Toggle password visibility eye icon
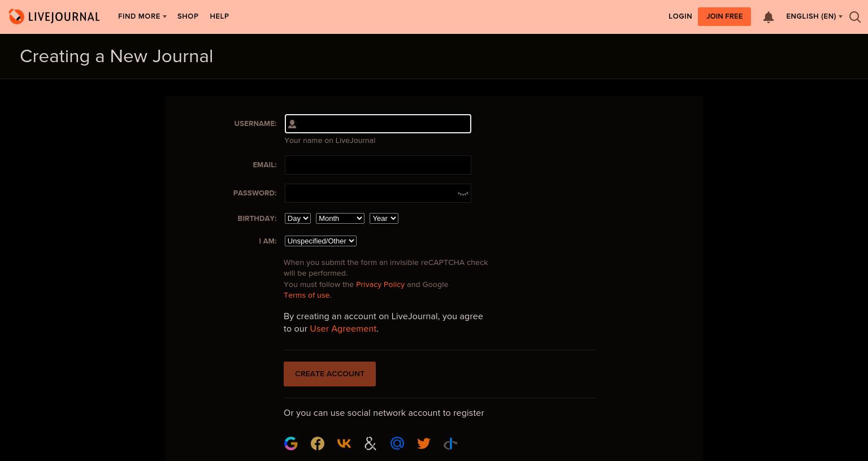The height and width of the screenshot is (461, 868). [463, 194]
